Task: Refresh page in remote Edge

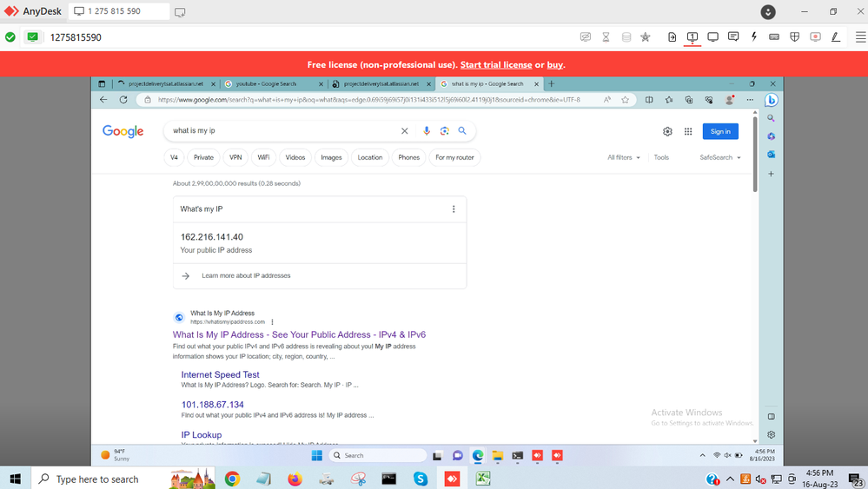Action: pos(123,100)
